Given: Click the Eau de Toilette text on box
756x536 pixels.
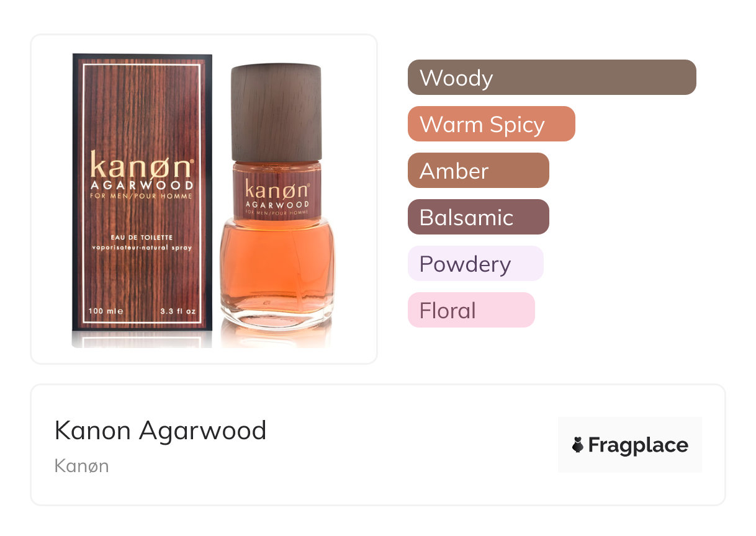Looking at the screenshot, I should (x=142, y=238).
